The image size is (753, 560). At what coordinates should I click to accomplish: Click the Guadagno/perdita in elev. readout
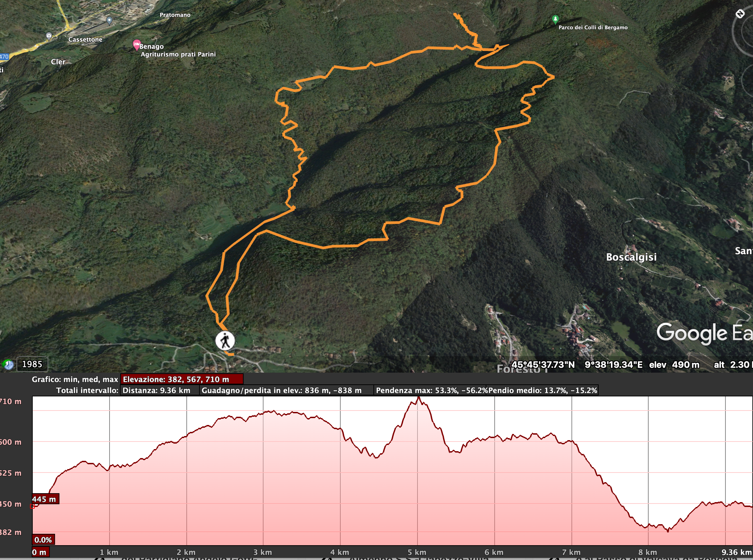[286, 390]
